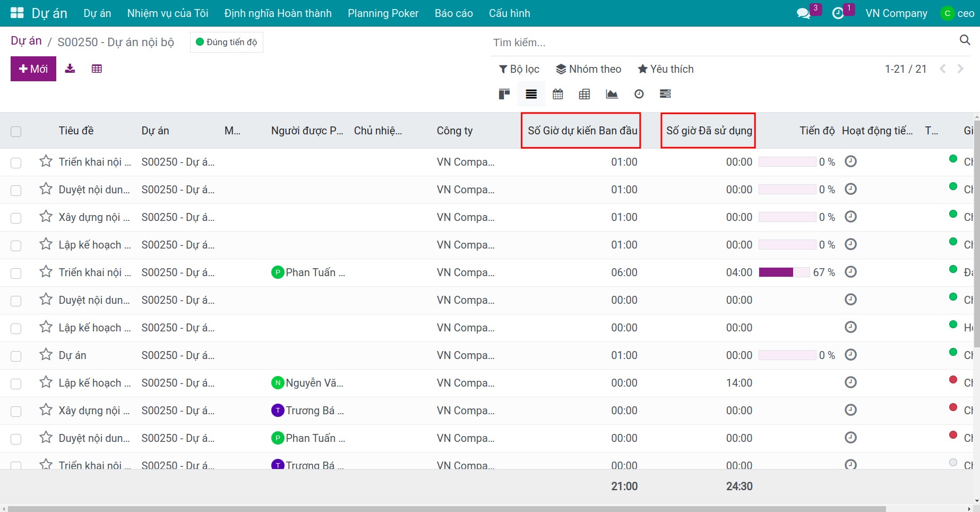
Task: Switch to calendar view
Action: coord(558,94)
